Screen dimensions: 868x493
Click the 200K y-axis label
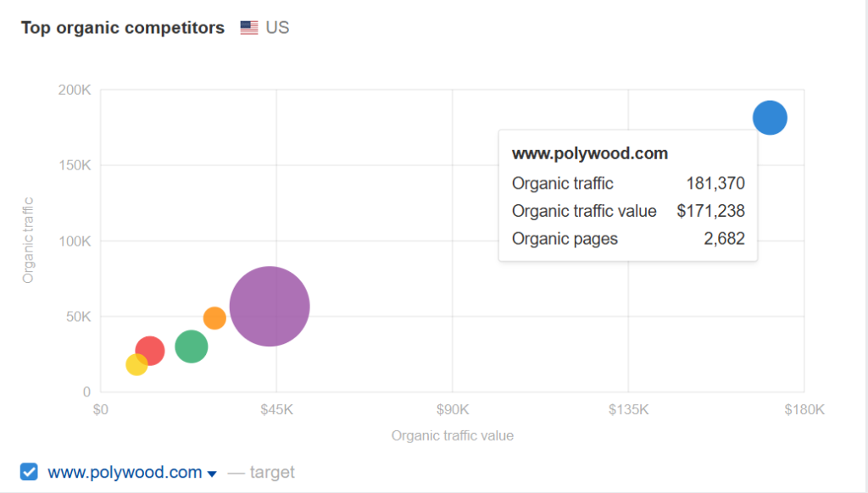click(x=75, y=90)
